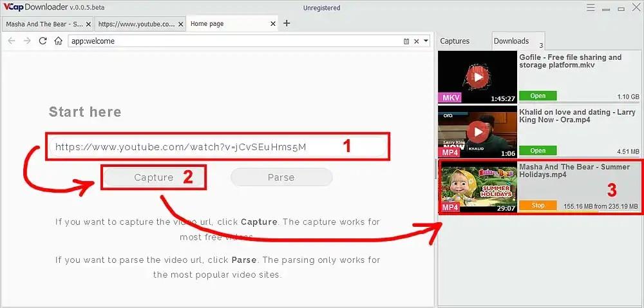Open the Captures panel tab

[455, 41]
